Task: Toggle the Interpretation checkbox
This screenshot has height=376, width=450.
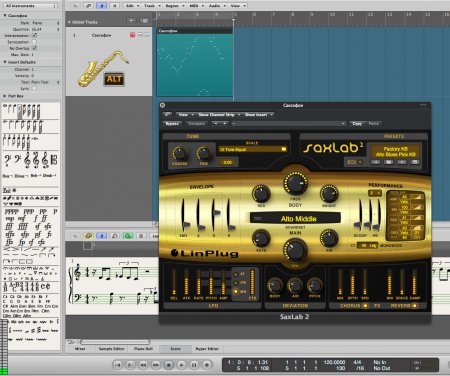Action: (34, 35)
